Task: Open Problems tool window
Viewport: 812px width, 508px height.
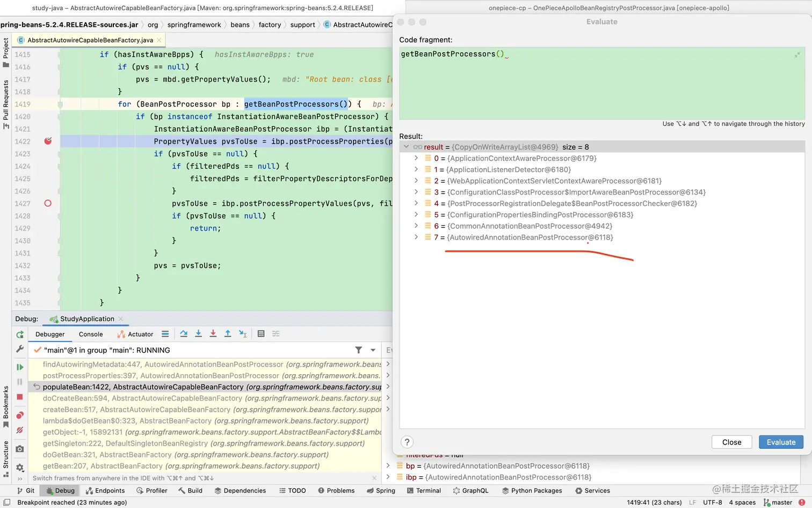Action: (336, 490)
